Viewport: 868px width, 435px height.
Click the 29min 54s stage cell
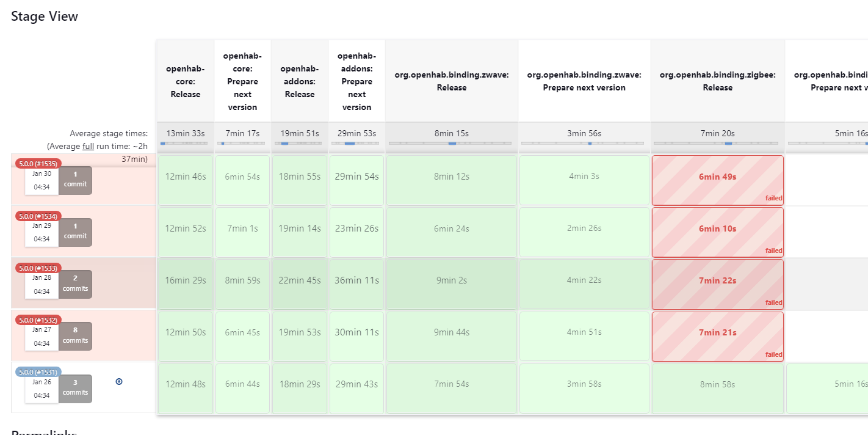coord(356,180)
